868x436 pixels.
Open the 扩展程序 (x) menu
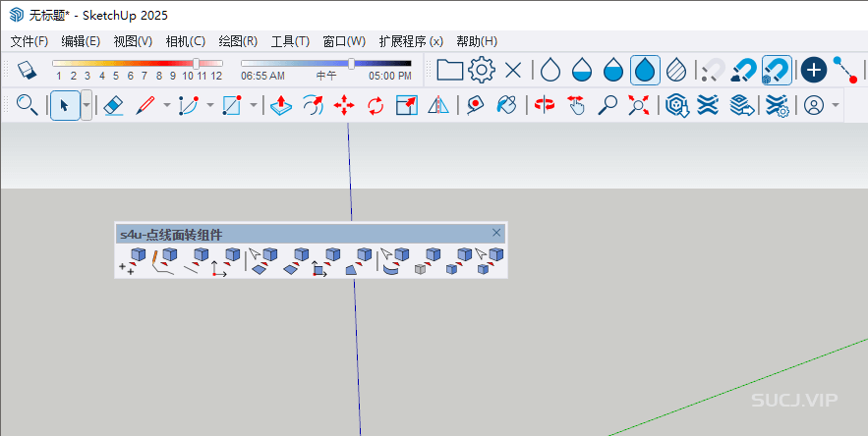[411, 41]
